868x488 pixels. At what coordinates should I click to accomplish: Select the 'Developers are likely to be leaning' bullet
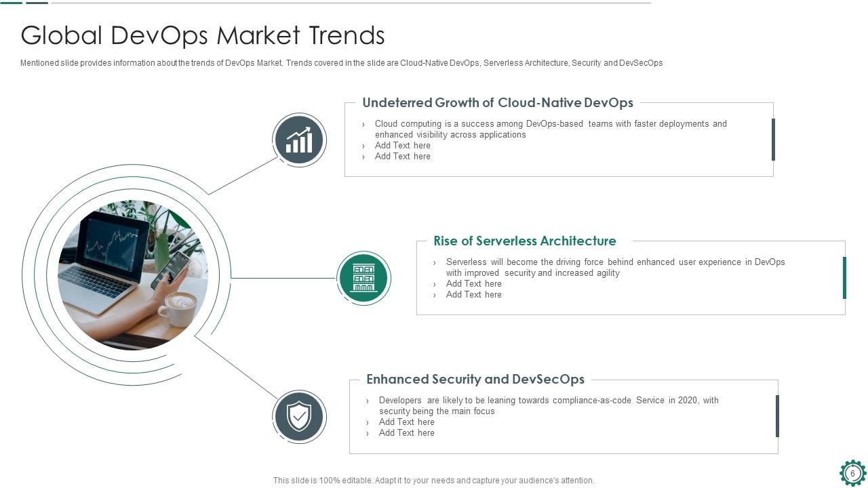click(x=548, y=405)
